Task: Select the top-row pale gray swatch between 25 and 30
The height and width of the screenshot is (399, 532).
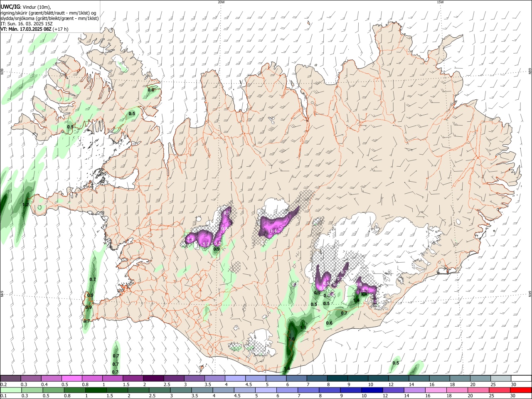Action: click(500, 378)
